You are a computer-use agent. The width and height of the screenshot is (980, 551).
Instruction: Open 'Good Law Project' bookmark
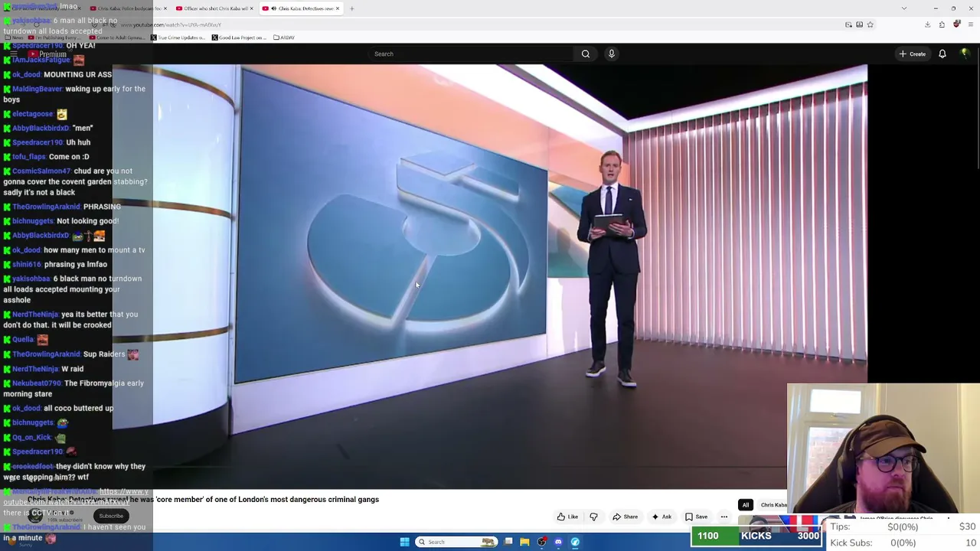coord(240,37)
